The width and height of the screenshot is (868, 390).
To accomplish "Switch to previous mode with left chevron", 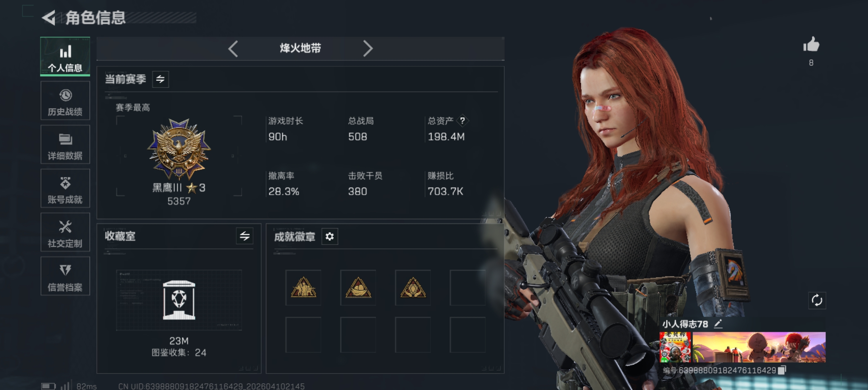I will [233, 49].
